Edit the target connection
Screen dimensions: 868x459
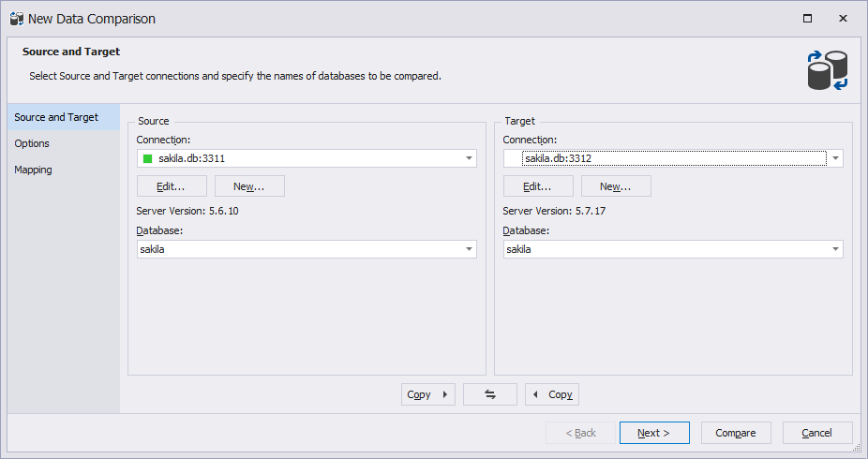click(538, 186)
